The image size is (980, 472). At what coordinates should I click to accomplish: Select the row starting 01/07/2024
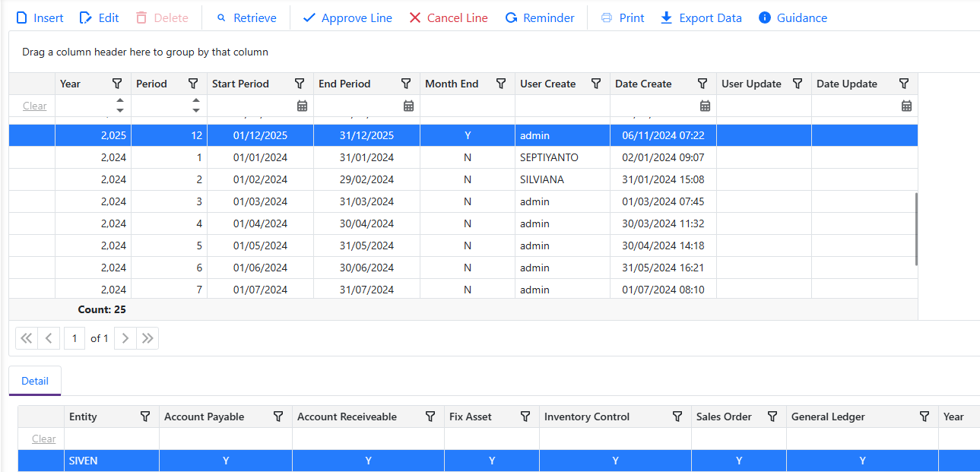[x=463, y=289]
